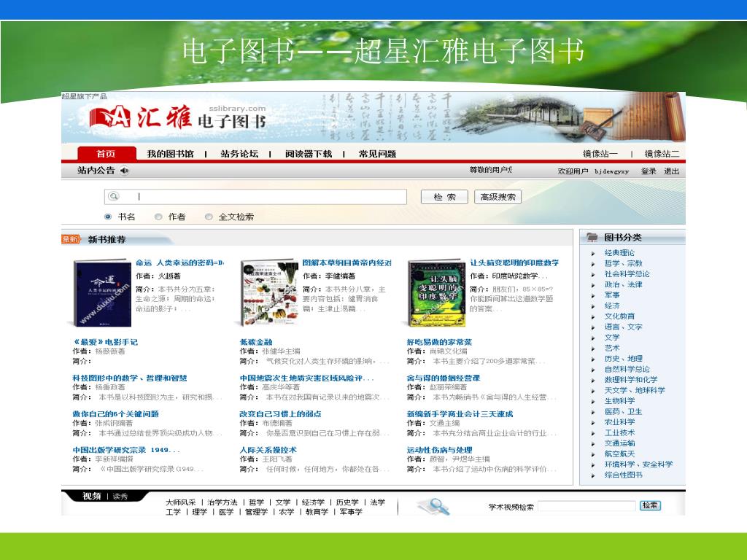This screenshot has height=560, width=747.
Task: Select the 作者 radio button
Action: (158, 217)
